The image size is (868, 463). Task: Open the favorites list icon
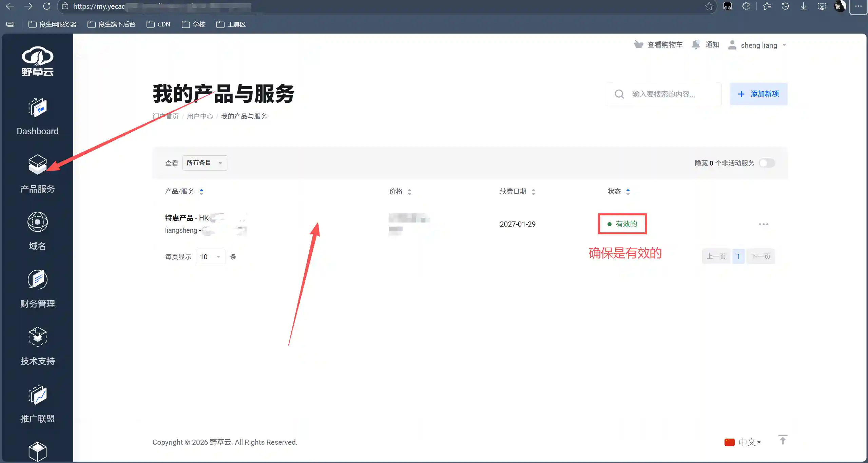click(767, 6)
